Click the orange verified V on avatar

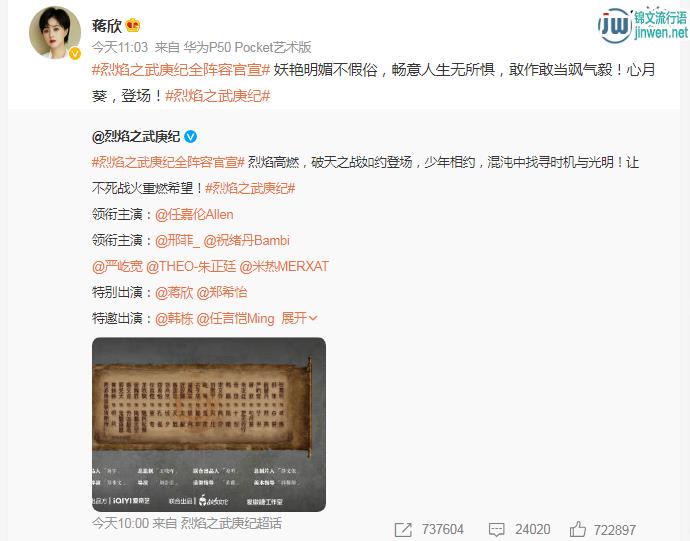pos(75,53)
